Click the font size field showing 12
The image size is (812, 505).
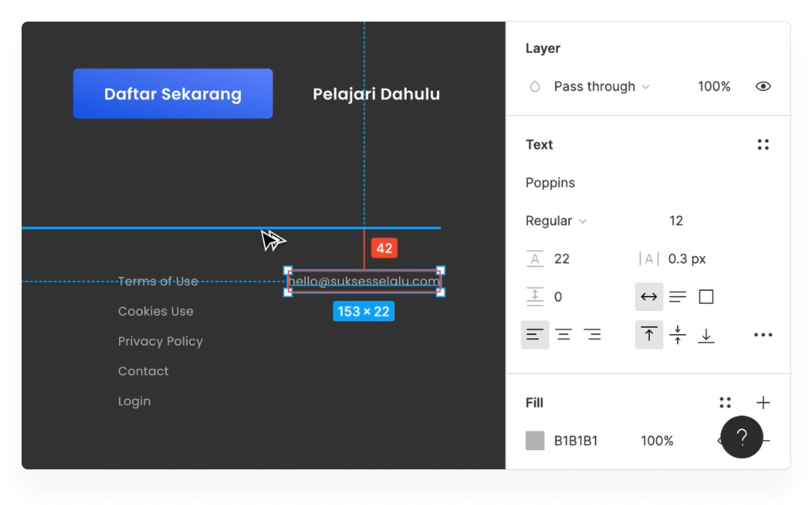pos(675,221)
